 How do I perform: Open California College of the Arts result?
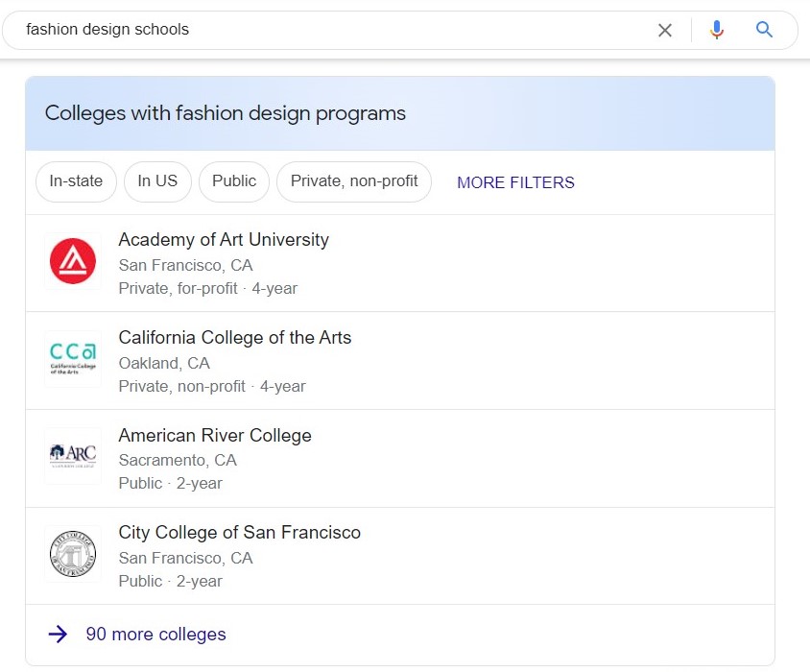tap(400, 361)
